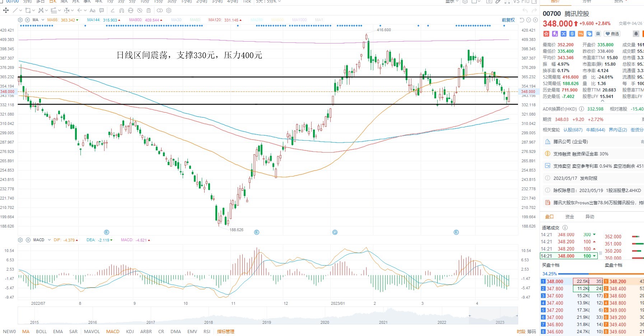Set a price alert with bell icon

pyautogui.click(x=636, y=34)
